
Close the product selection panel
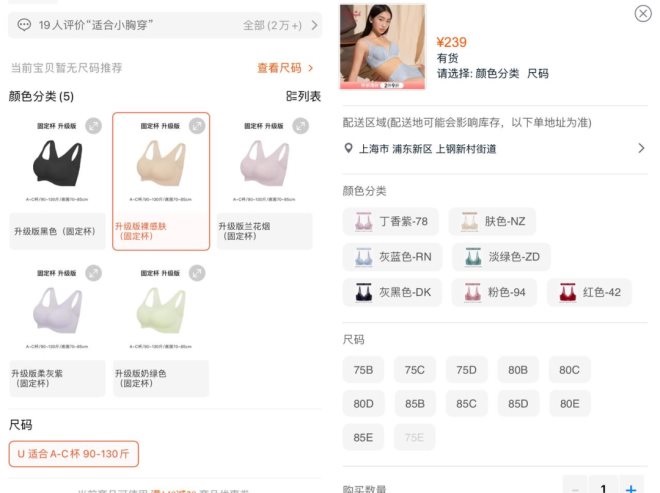[x=642, y=13]
